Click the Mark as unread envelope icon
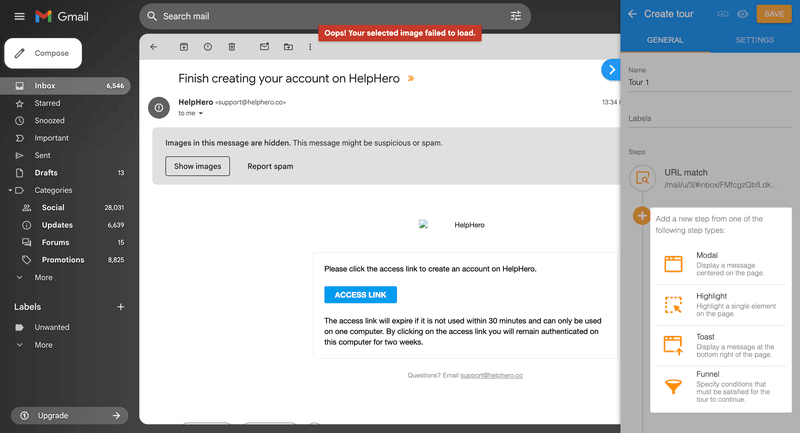 (264, 47)
